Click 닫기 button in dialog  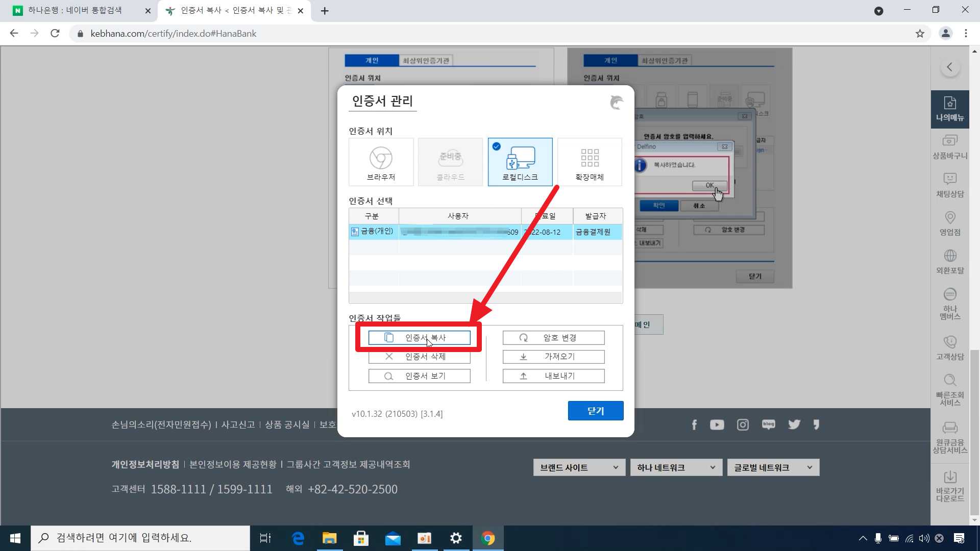(595, 411)
